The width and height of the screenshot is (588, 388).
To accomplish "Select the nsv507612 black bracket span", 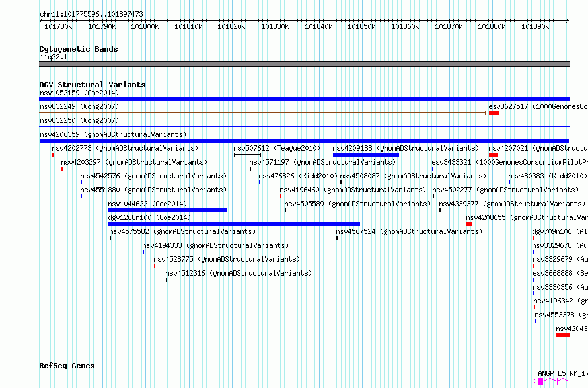I will [x=247, y=155].
